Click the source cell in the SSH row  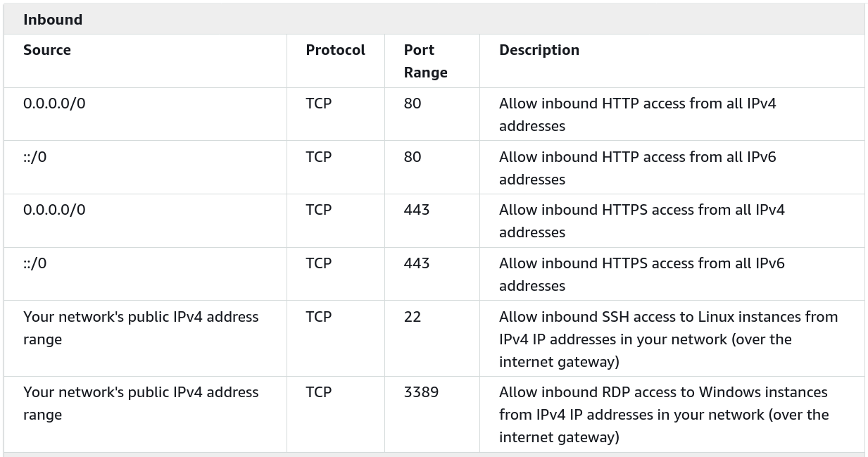click(141, 328)
